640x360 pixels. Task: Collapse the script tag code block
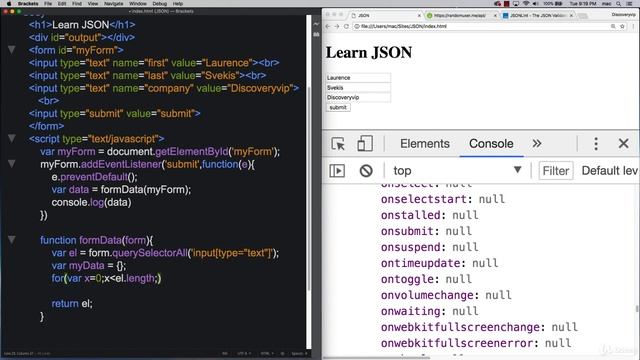click(x=11, y=138)
